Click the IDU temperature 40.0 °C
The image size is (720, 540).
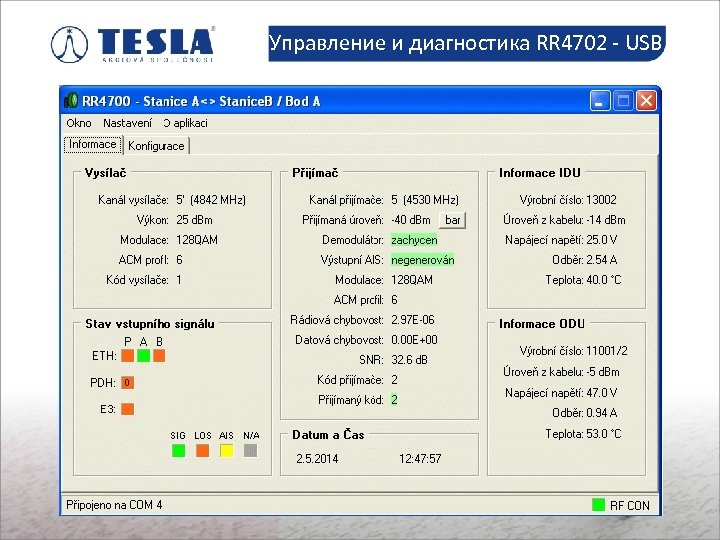pyautogui.click(x=604, y=280)
